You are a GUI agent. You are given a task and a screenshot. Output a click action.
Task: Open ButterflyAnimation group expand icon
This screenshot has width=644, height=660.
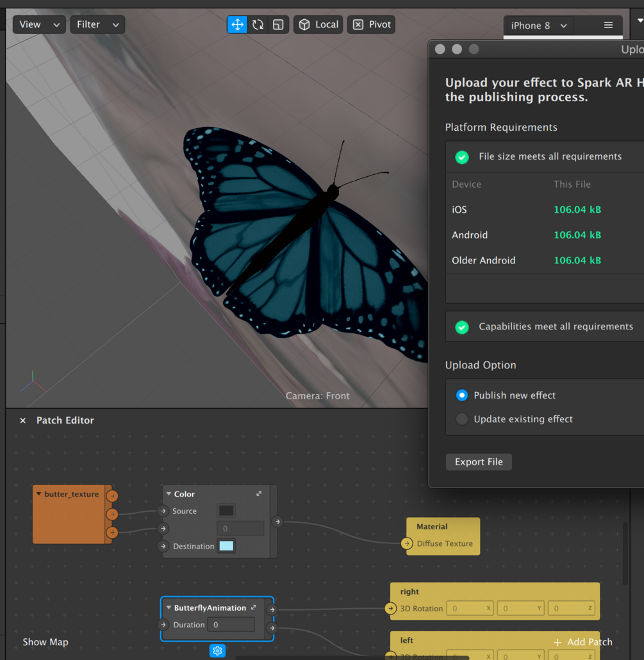coord(253,607)
